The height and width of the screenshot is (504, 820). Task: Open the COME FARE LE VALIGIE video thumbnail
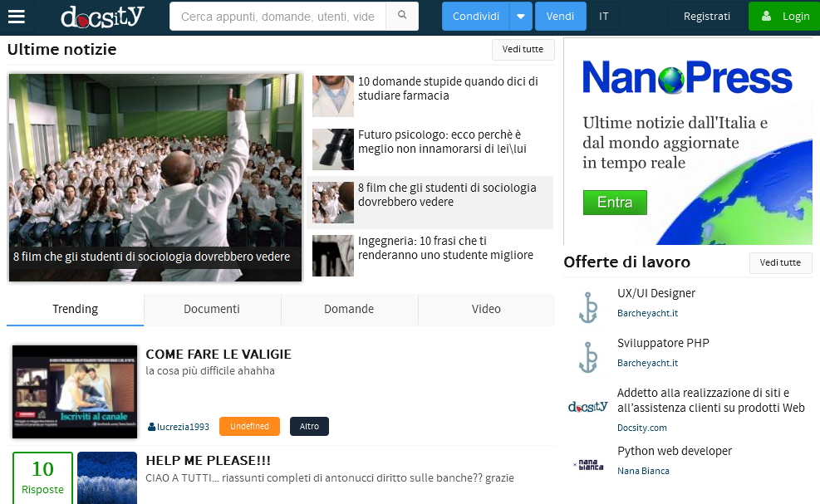pyautogui.click(x=75, y=391)
